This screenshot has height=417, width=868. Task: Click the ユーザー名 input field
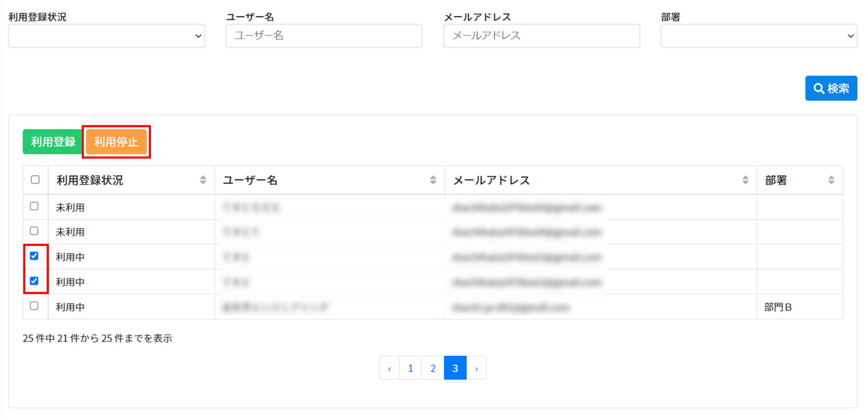[x=323, y=36]
